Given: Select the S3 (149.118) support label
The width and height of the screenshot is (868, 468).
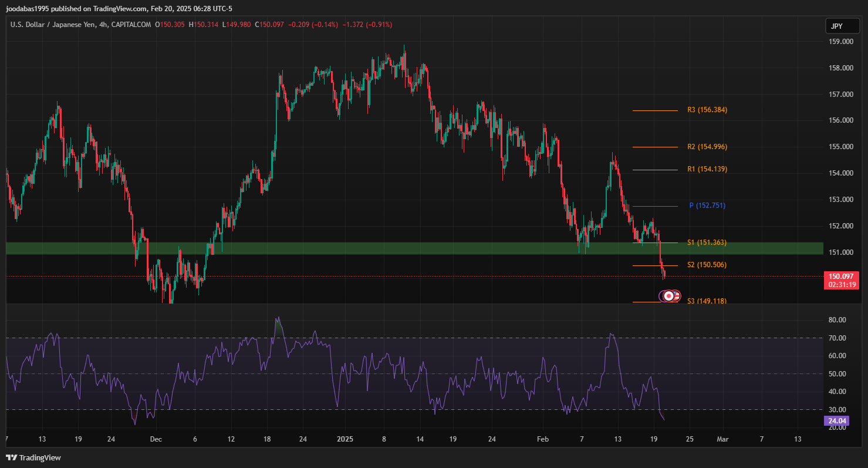Looking at the screenshot, I should tap(707, 301).
